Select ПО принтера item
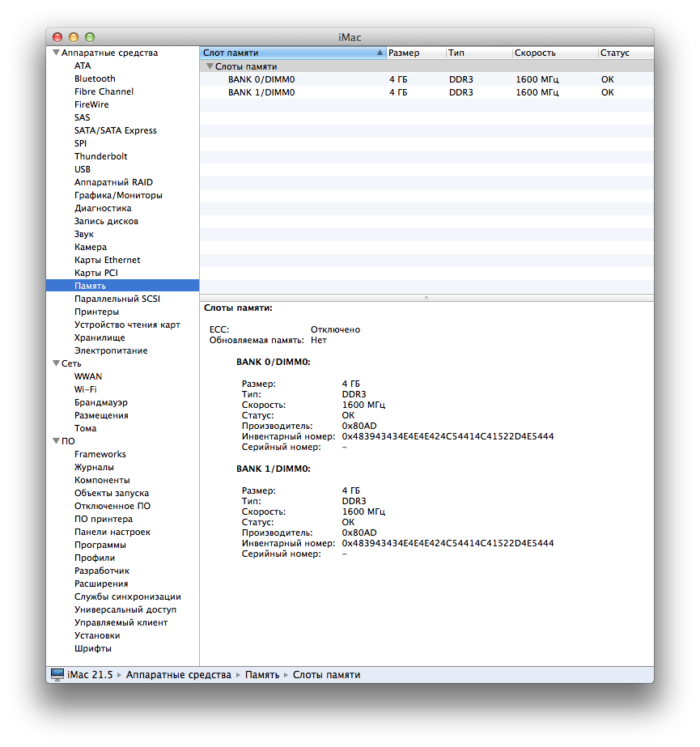The width and height of the screenshot is (700, 747). click(104, 519)
